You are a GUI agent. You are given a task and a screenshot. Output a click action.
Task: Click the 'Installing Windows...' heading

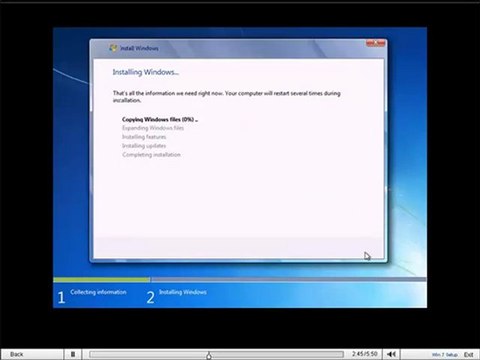pyautogui.click(x=146, y=72)
